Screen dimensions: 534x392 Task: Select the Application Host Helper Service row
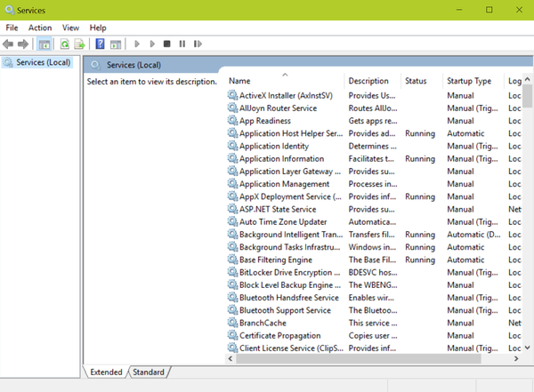(374, 133)
